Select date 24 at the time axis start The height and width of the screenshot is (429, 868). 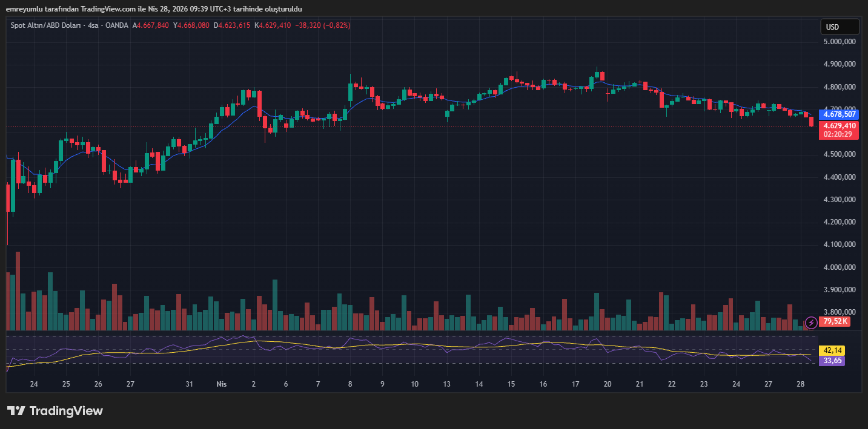click(x=34, y=384)
